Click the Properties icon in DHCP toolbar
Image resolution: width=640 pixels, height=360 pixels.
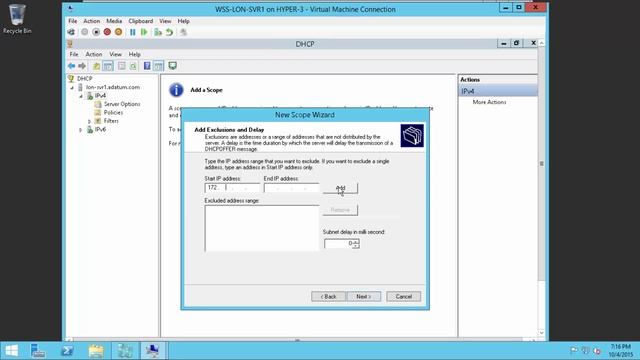click(x=122, y=66)
